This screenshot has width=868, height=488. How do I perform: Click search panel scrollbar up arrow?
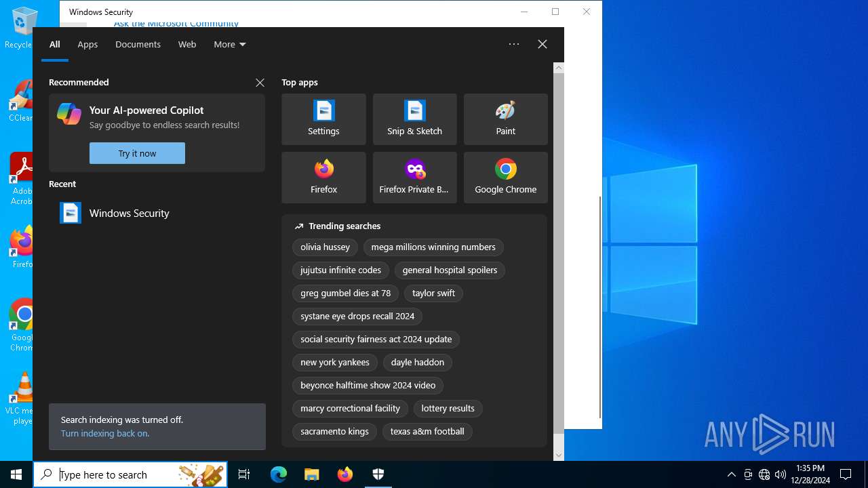(559, 67)
